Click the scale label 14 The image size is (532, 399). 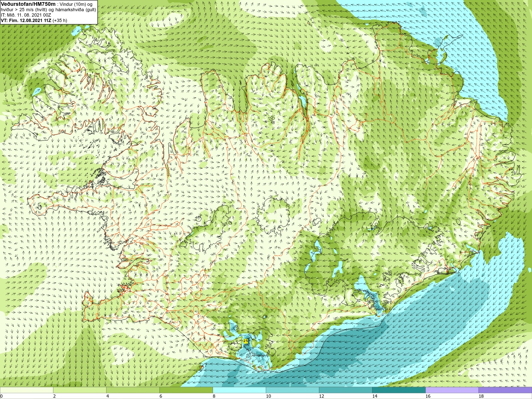pyautogui.click(x=374, y=396)
